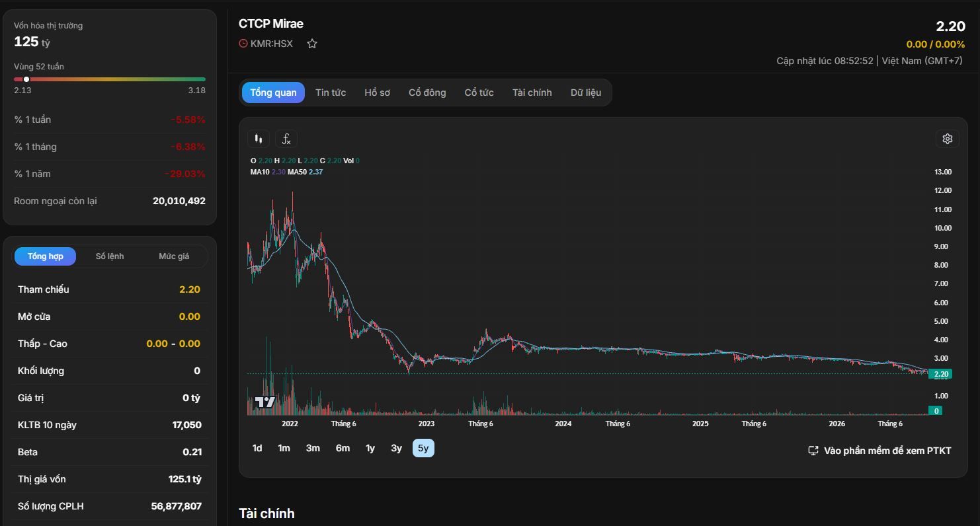Click the Room ngoại còn lại value 20,010,492
The width and height of the screenshot is (980, 526).
click(179, 201)
